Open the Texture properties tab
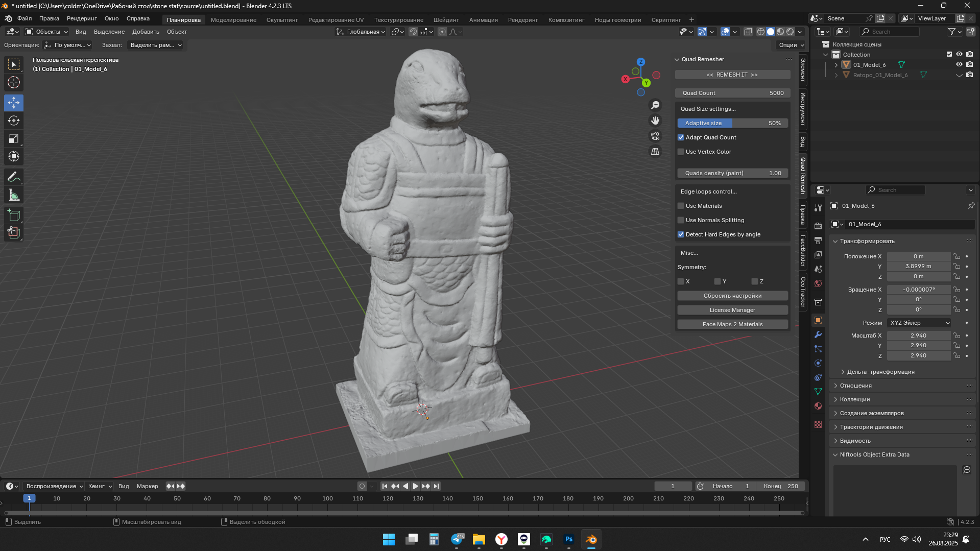Image resolution: width=980 pixels, height=551 pixels. [818, 424]
